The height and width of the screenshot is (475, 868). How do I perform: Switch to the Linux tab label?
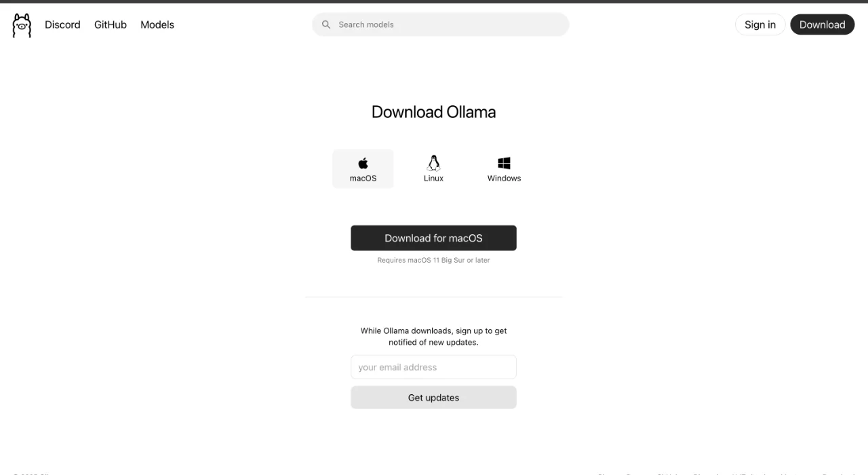[x=433, y=178]
